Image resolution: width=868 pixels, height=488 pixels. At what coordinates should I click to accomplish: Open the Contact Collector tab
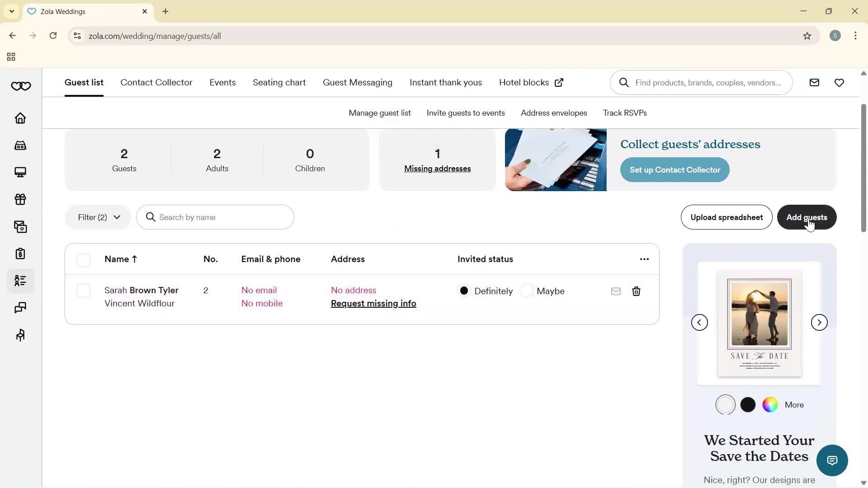click(156, 83)
